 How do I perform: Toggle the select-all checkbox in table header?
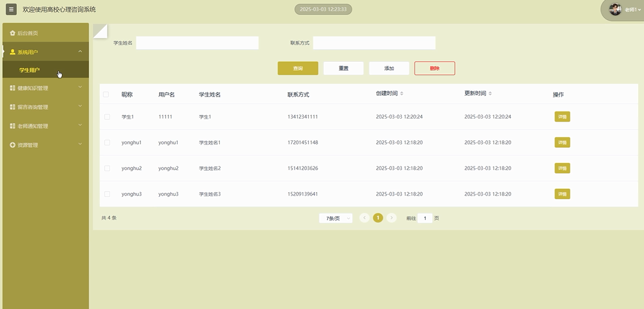click(106, 95)
